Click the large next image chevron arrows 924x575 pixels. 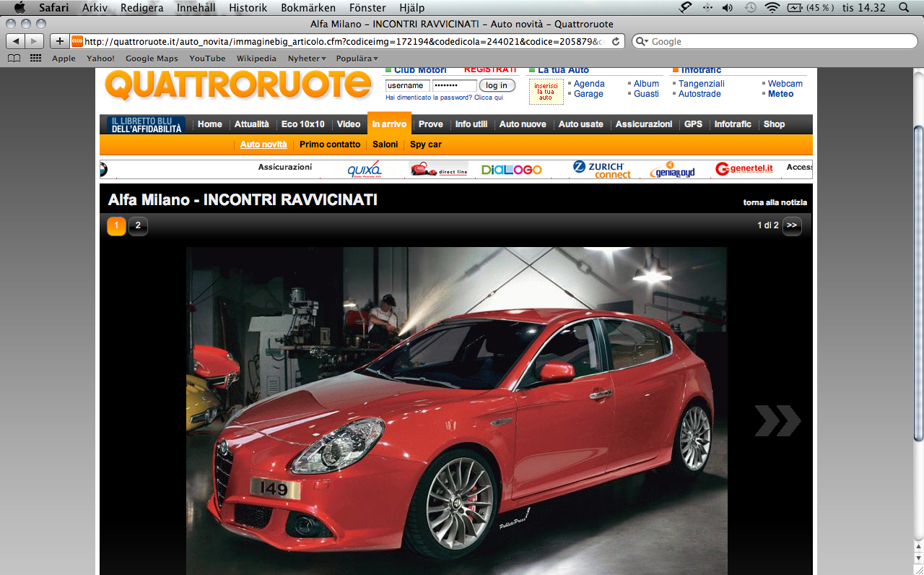[x=777, y=420]
